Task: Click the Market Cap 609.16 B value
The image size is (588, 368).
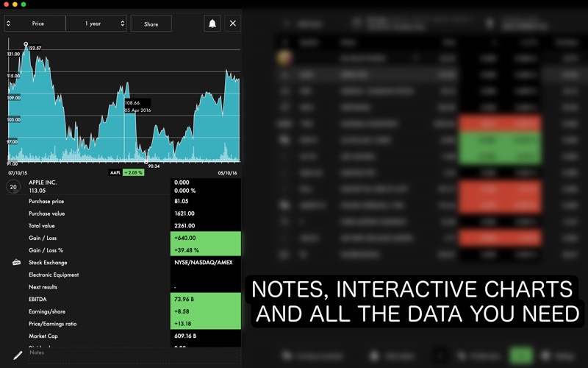Action: (x=187, y=336)
